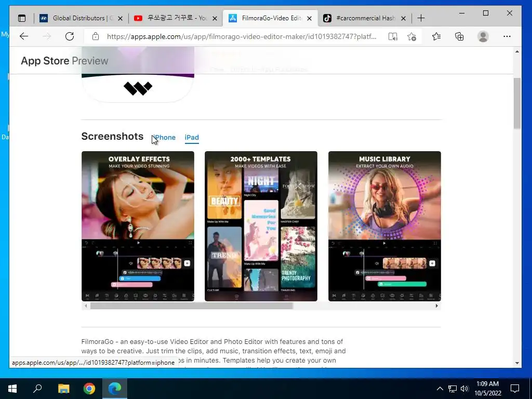Open File Explorer from taskbar

[x=63, y=389]
